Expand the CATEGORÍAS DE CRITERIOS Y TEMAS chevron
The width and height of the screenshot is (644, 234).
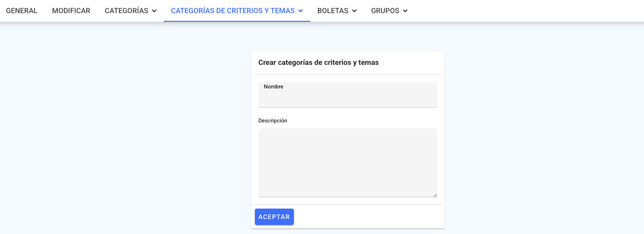[301, 11]
